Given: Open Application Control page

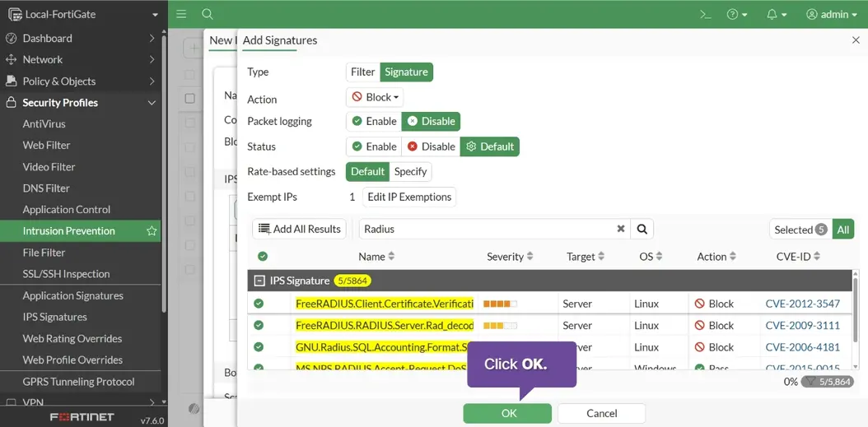Looking at the screenshot, I should coord(67,210).
